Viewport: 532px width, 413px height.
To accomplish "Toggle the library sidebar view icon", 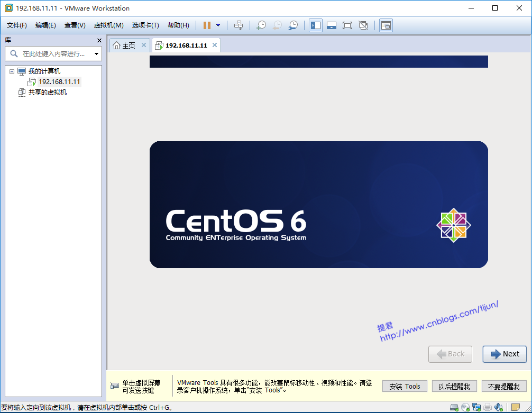I will [316, 25].
